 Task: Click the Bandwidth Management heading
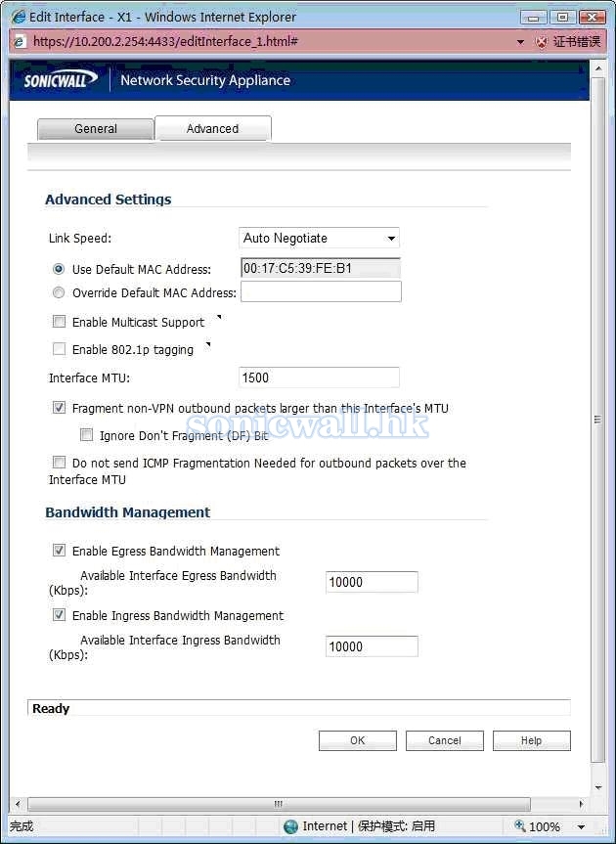pos(127,512)
